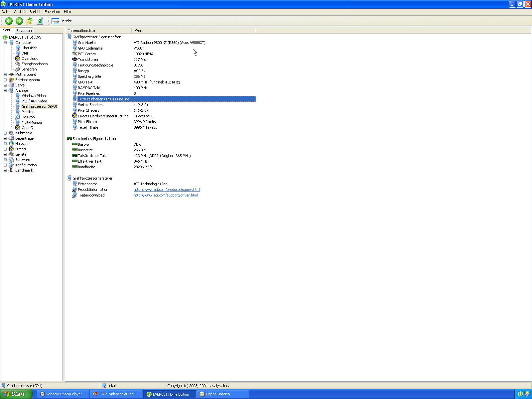532x399 pixels.
Task: Expand the Netzwerk tree node
Action: pos(5,144)
